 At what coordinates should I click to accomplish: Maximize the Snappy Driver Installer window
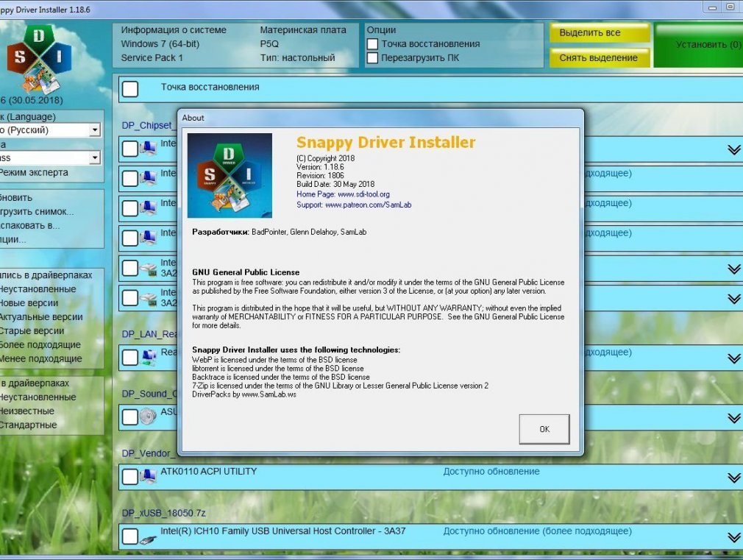coord(730,7)
